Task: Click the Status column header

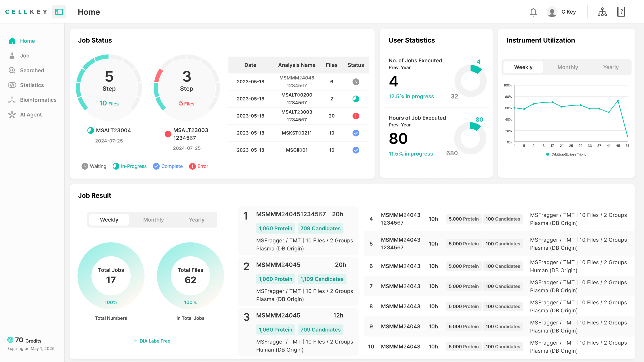Action: point(356,65)
